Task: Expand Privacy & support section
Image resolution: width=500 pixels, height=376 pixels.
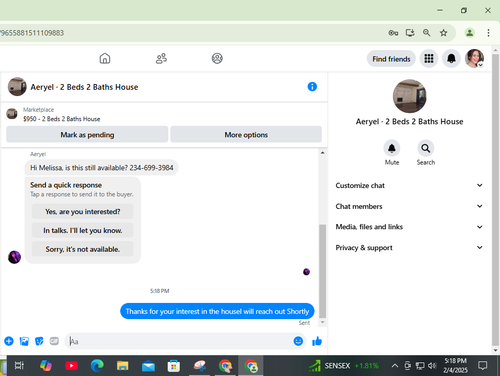Action: pyautogui.click(x=409, y=248)
